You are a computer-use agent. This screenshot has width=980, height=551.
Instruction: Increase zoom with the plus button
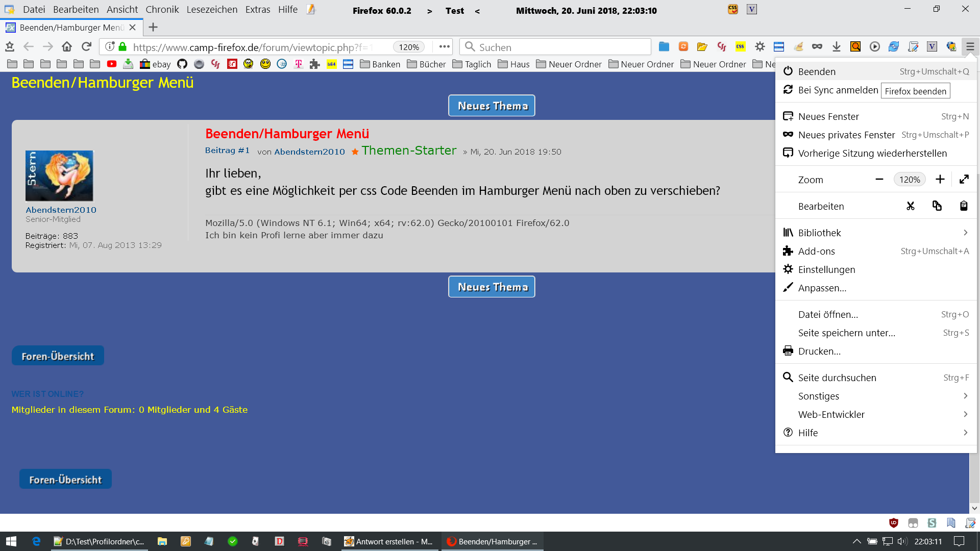[x=940, y=180]
